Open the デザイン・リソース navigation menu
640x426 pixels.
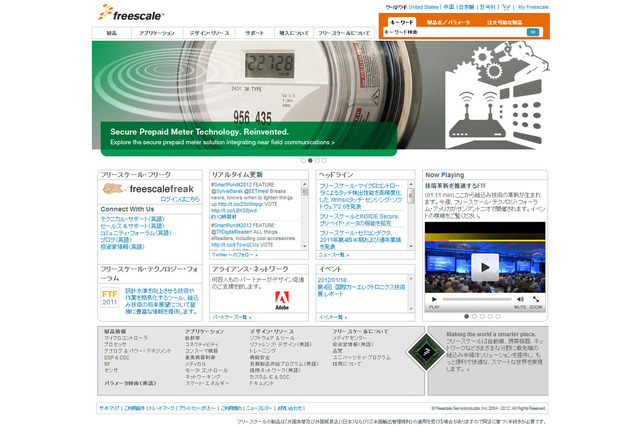(209, 33)
